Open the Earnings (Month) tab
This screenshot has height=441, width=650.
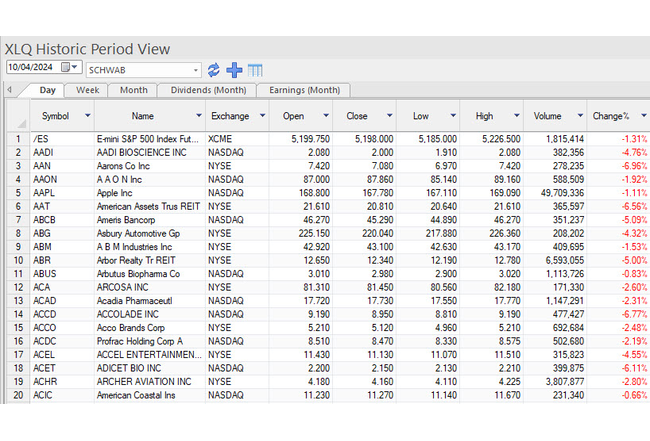click(x=303, y=90)
